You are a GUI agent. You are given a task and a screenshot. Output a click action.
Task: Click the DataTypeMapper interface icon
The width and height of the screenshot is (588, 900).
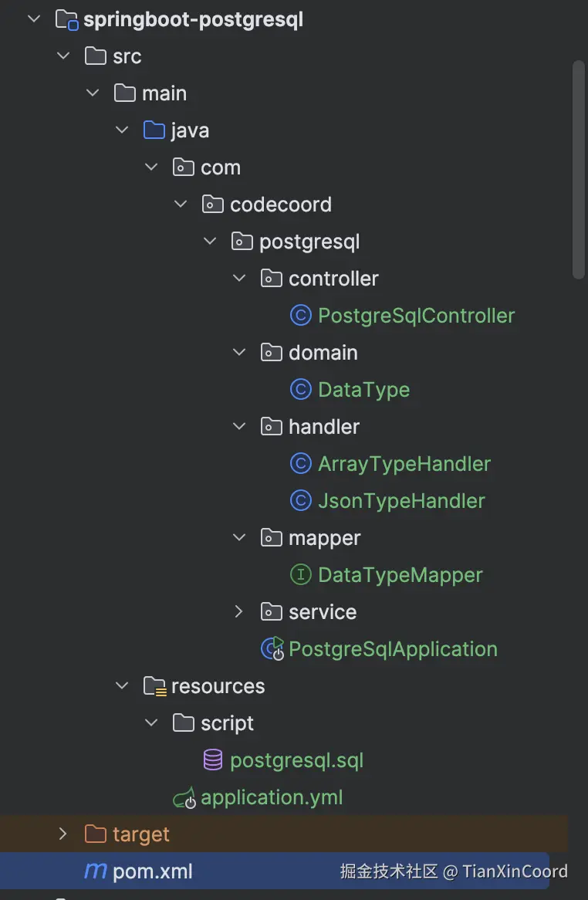[300, 575]
